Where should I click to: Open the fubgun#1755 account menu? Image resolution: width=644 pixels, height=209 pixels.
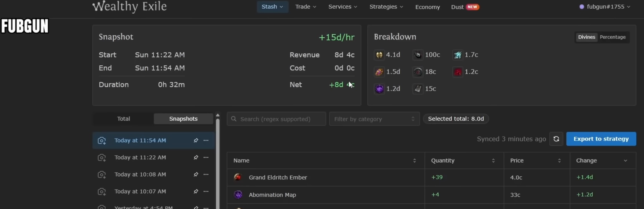[605, 7]
